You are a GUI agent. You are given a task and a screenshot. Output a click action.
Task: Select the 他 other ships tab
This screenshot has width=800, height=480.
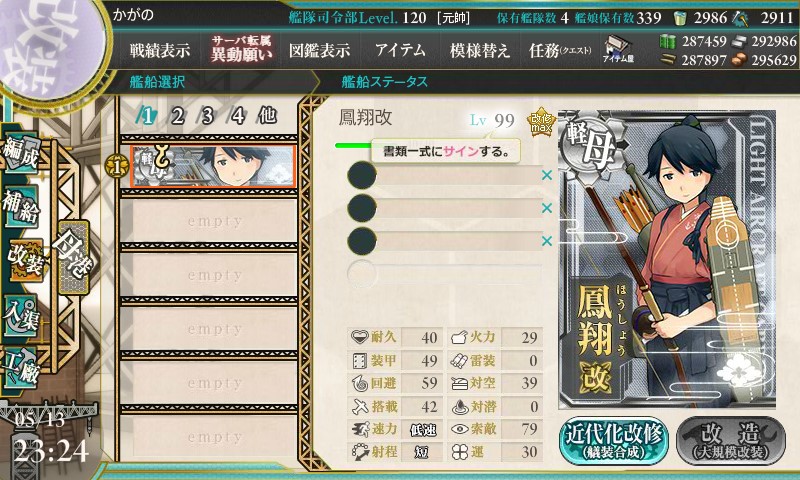pyautogui.click(x=267, y=116)
